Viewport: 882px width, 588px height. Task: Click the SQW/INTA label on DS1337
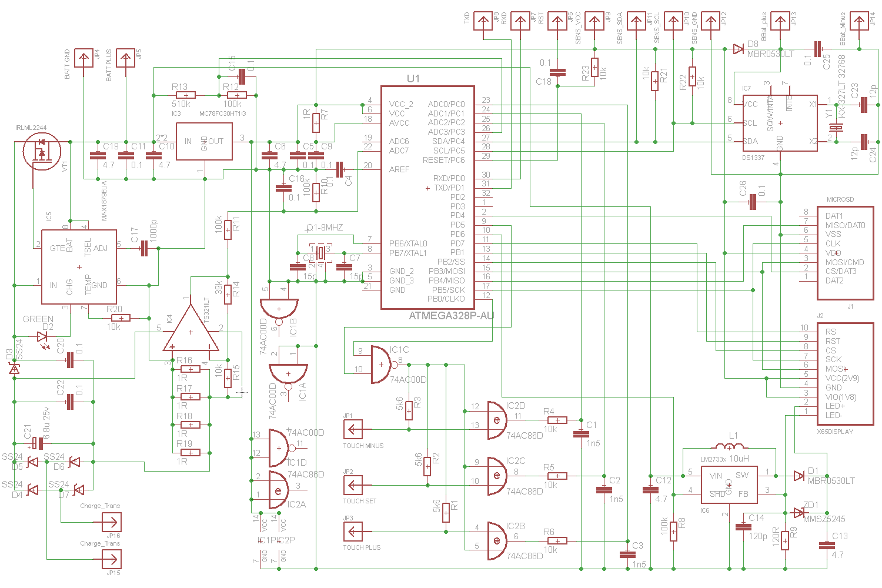(x=771, y=113)
